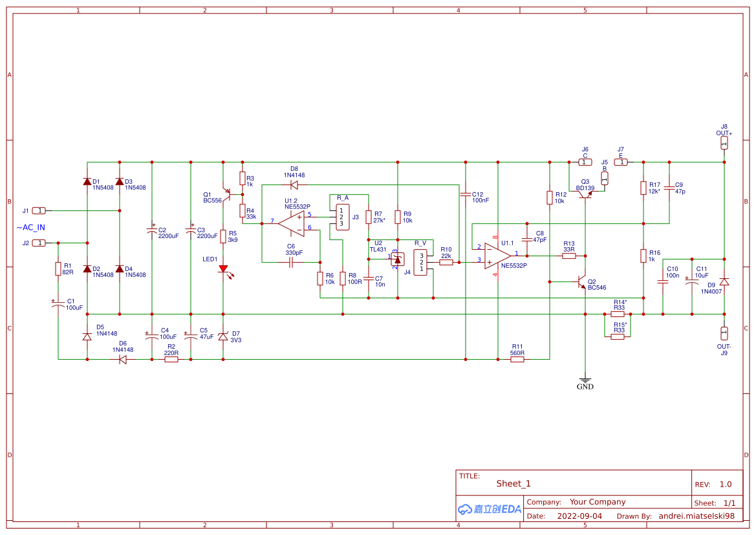Click capacitor C2 2200uF symbol
Screen dimensions: 756x535
152,231
